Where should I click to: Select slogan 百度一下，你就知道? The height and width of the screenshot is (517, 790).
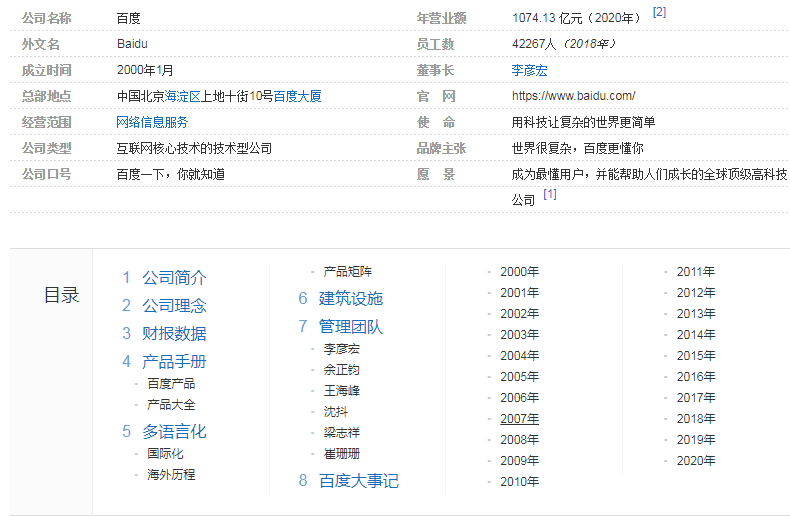(x=170, y=174)
